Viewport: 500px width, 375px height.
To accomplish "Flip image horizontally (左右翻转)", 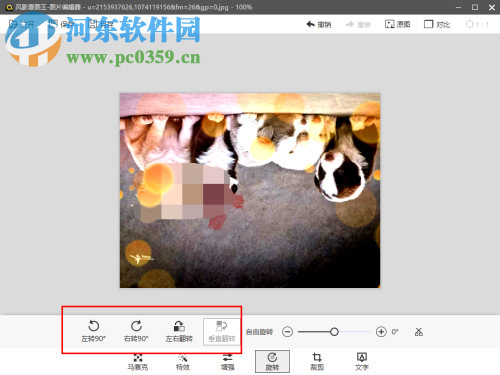I will click(x=179, y=331).
